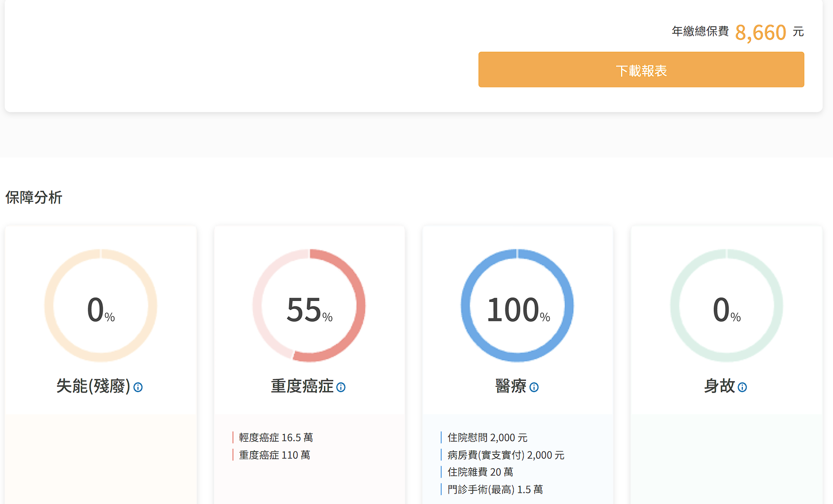Click the 重度癌症 110 萬 line
This screenshot has height=504, width=833.
tap(274, 455)
